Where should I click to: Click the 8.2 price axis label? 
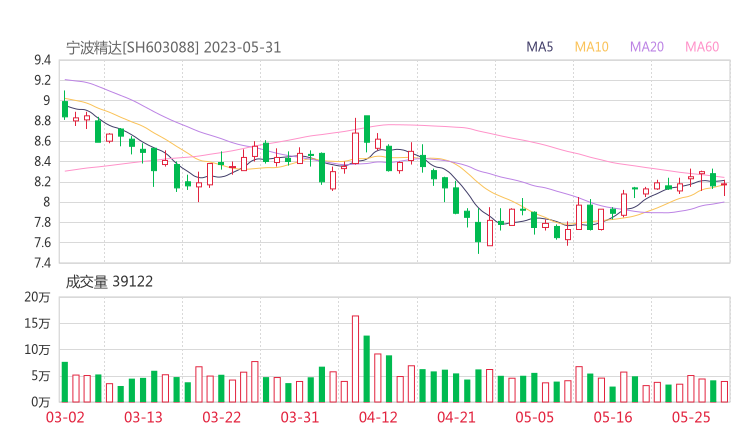[42, 182]
